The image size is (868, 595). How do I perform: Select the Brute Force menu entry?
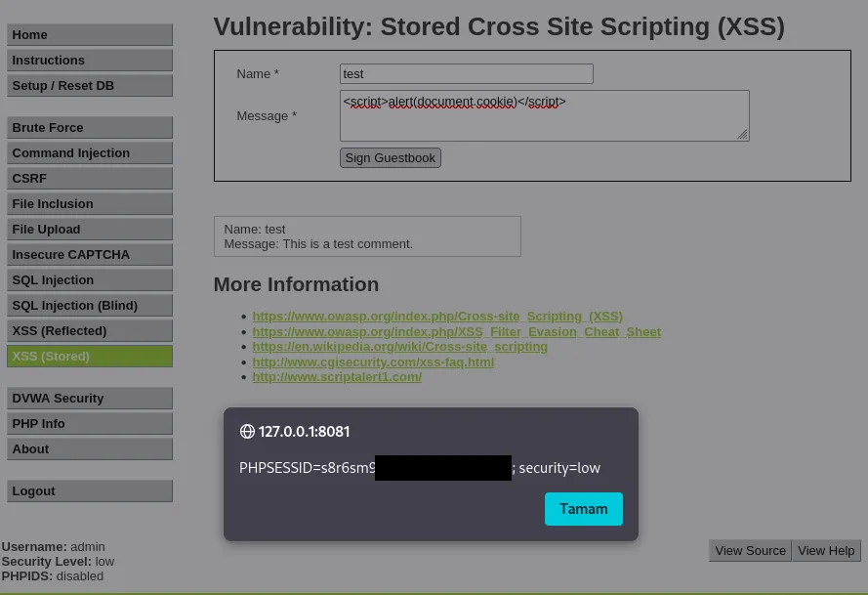(90, 127)
